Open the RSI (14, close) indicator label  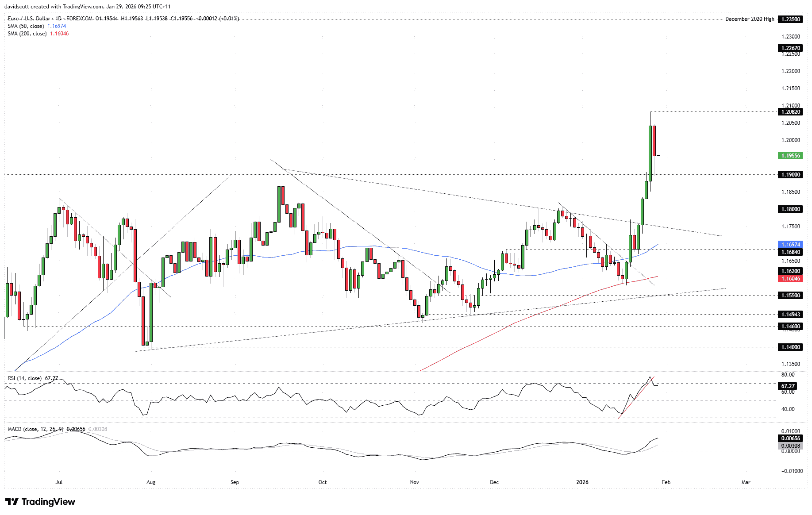pyautogui.click(x=24, y=378)
